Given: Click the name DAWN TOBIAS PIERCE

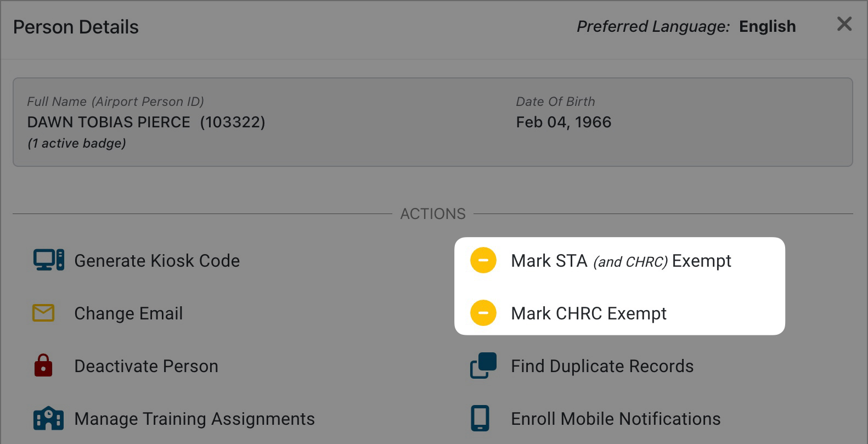Looking at the screenshot, I should [x=109, y=122].
